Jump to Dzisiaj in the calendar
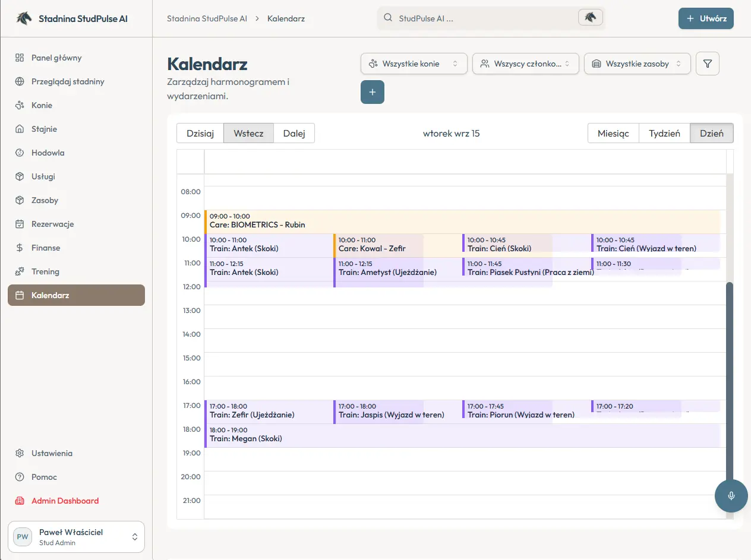Viewport: 751px width, 560px height. 200,133
